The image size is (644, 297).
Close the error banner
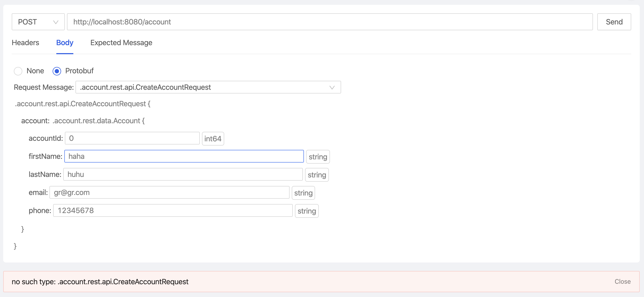623,281
